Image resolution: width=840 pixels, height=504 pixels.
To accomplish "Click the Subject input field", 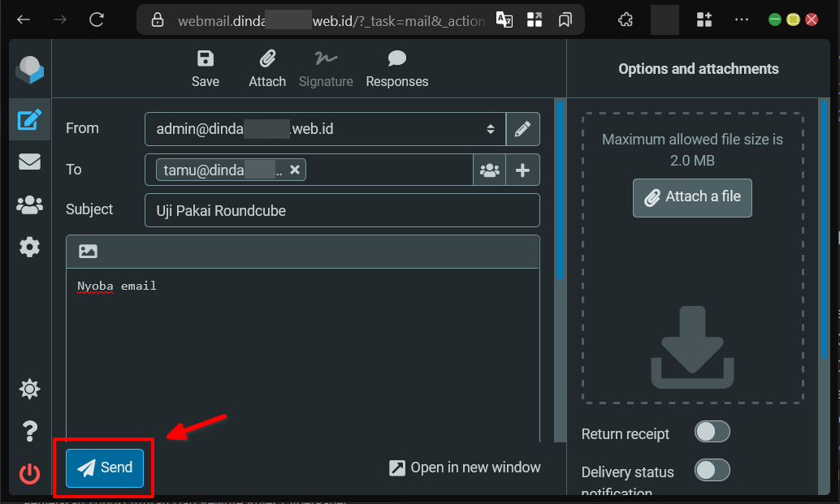I will (x=341, y=211).
